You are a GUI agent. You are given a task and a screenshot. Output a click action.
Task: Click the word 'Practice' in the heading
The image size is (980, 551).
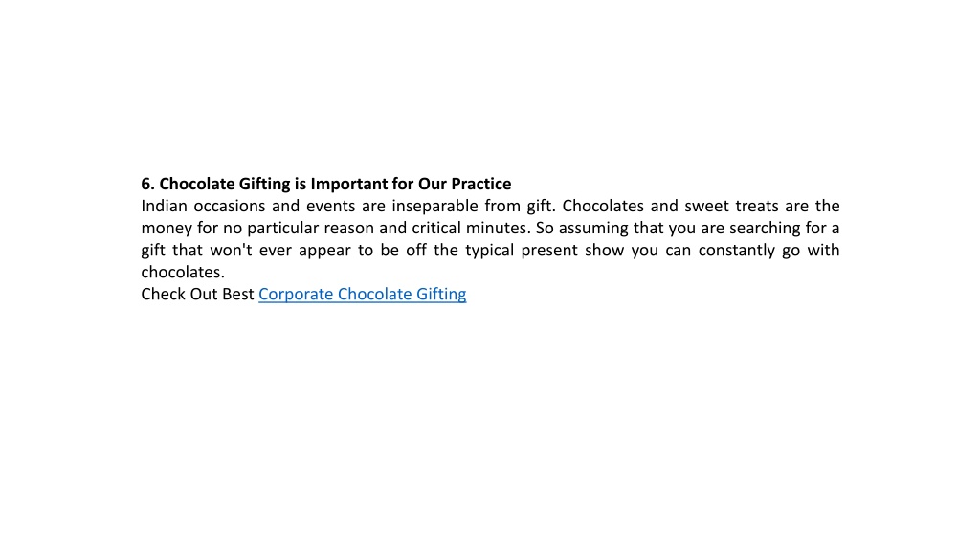point(480,184)
